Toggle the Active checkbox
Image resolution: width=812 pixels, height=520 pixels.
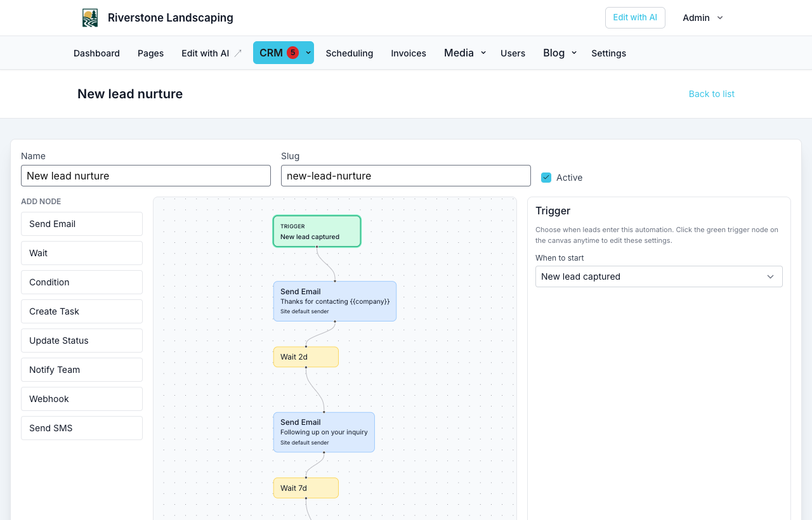coord(546,178)
